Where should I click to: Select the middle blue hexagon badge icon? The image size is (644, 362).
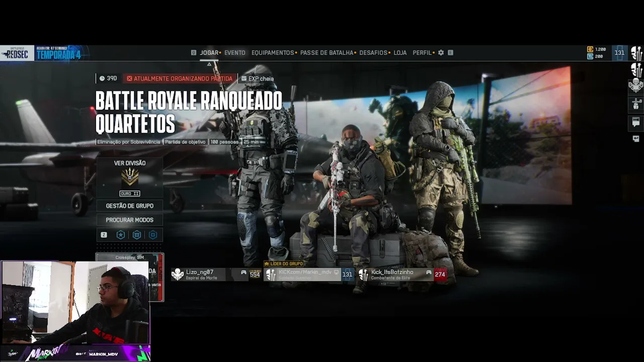pos(137,235)
